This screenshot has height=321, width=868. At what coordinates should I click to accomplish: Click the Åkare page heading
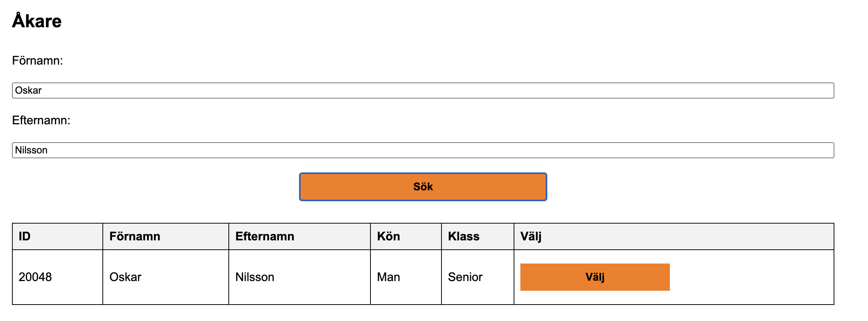tap(37, 21)
